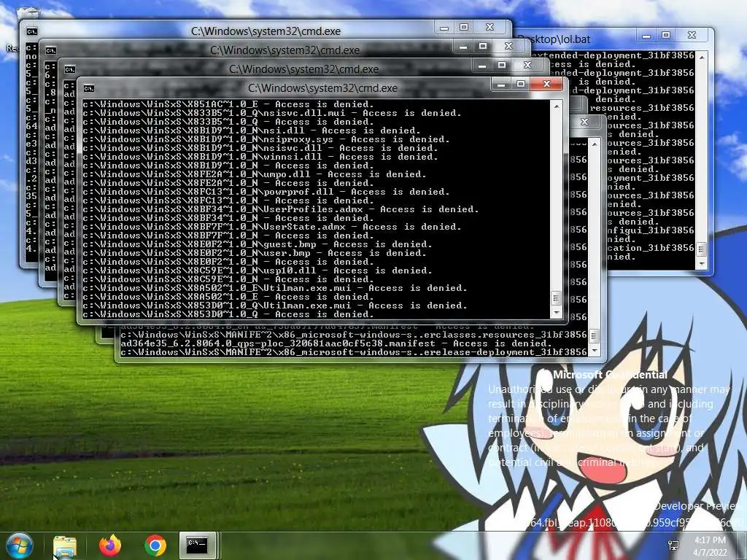The image size is (747, 560).
Task: Click scroll thumb of the manifest output window
Action: 594,336
